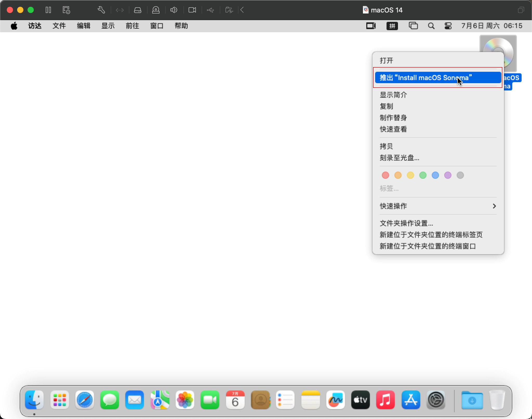
Task: Switch input method via the 拼 indicator
Action: [392, 25]
